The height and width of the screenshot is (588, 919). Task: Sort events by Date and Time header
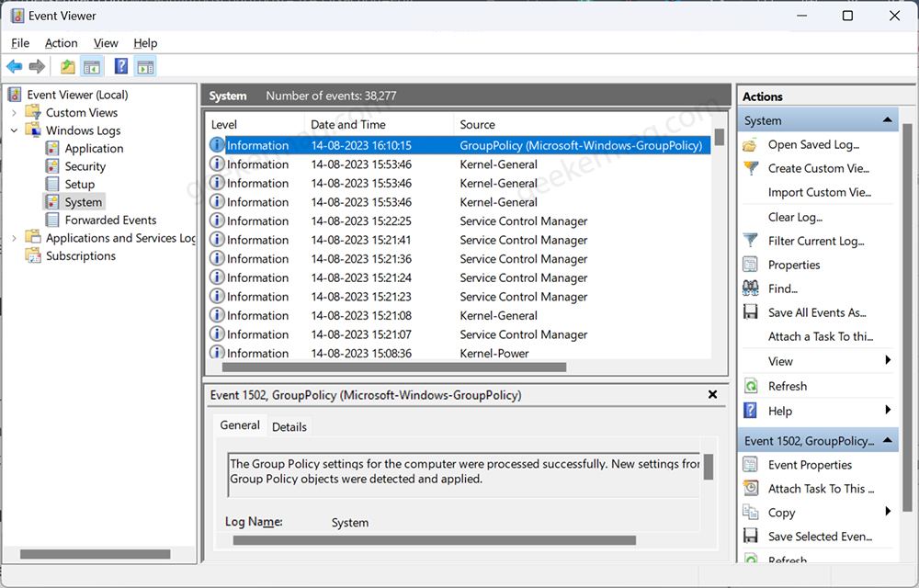[x=379, y=125]
